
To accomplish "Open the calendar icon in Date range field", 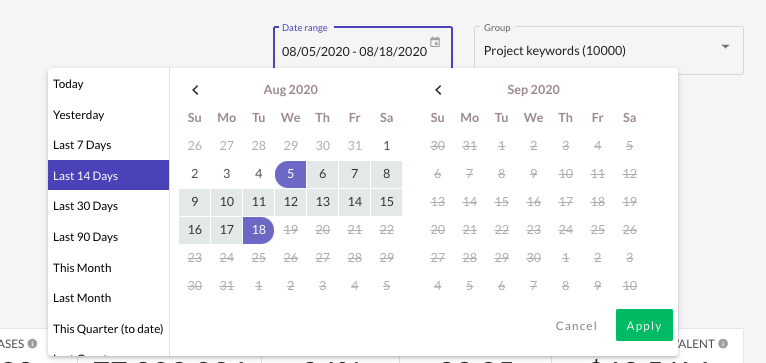I will point(435,42).
